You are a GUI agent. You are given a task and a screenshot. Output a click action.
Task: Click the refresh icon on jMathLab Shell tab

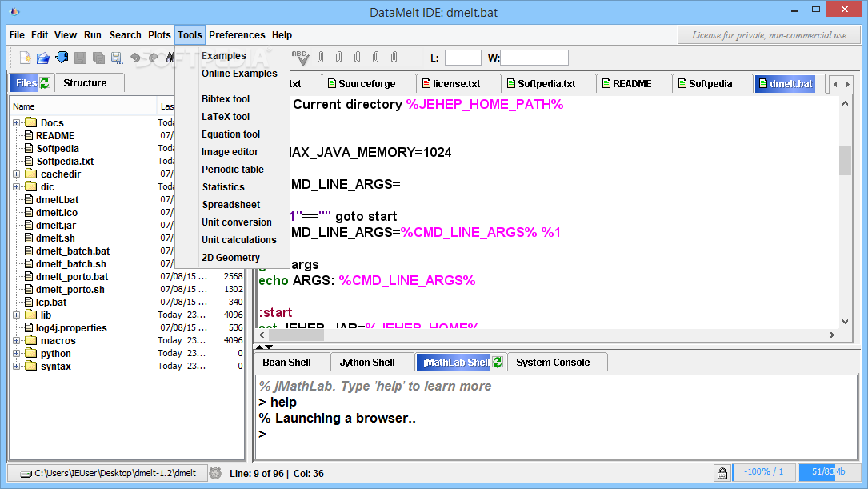[x=498, y=363]
